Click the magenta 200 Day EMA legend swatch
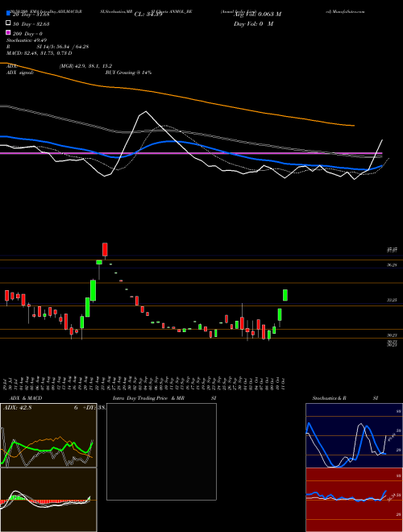The image size is (403, 532). point(8,33)
